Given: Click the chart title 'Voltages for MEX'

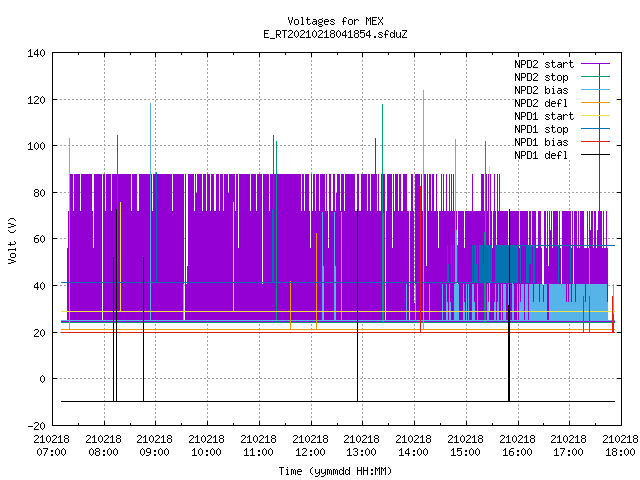Looking at the screenshot, I should pyautogui.click(x=335, y=21).
